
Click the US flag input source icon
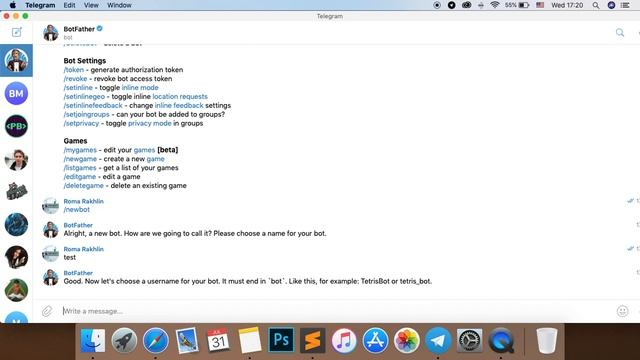[540, 5]
